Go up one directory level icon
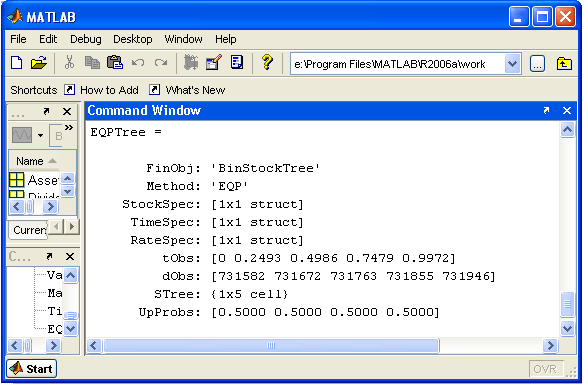Viewport: 584px width, 385px height. 564,64
